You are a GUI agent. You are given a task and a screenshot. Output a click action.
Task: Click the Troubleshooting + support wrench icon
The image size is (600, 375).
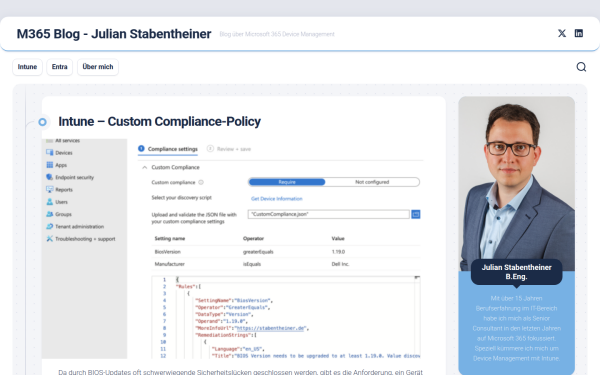click(x=50, y=238)
